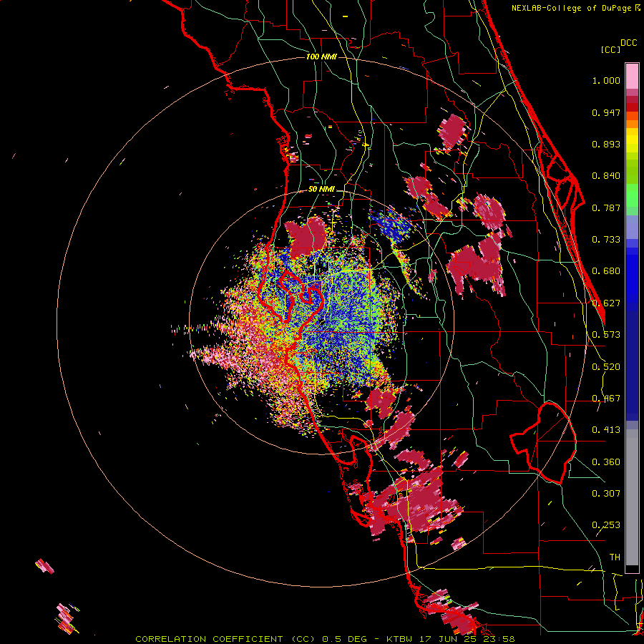Click the 0.360 scale value
Screen dimensions: 644x644
click(606, 462)
